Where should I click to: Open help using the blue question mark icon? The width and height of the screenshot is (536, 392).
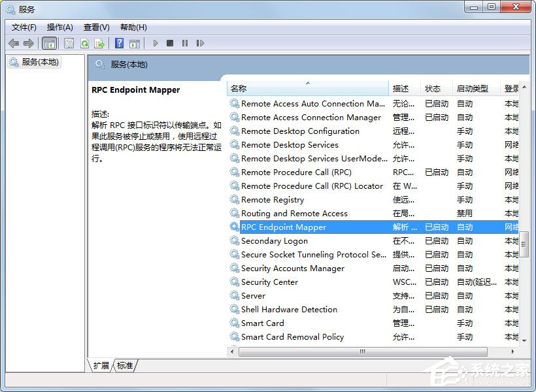120,43
